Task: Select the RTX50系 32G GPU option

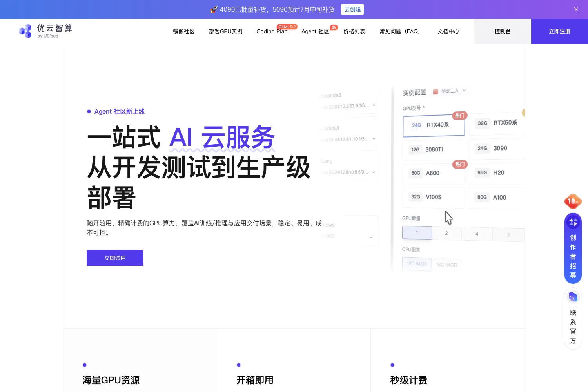Action: click(497, 123)
